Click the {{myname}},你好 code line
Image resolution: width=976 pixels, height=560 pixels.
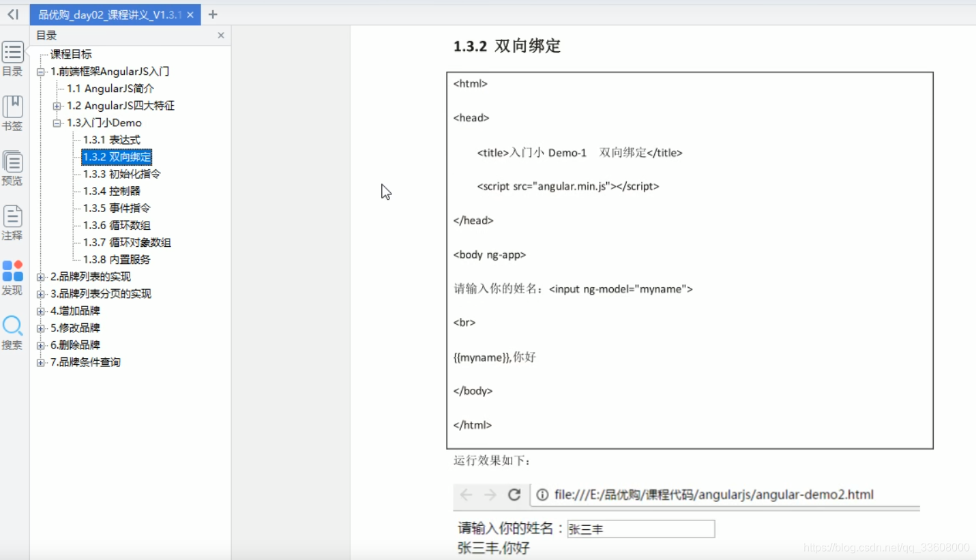point(494,357)
